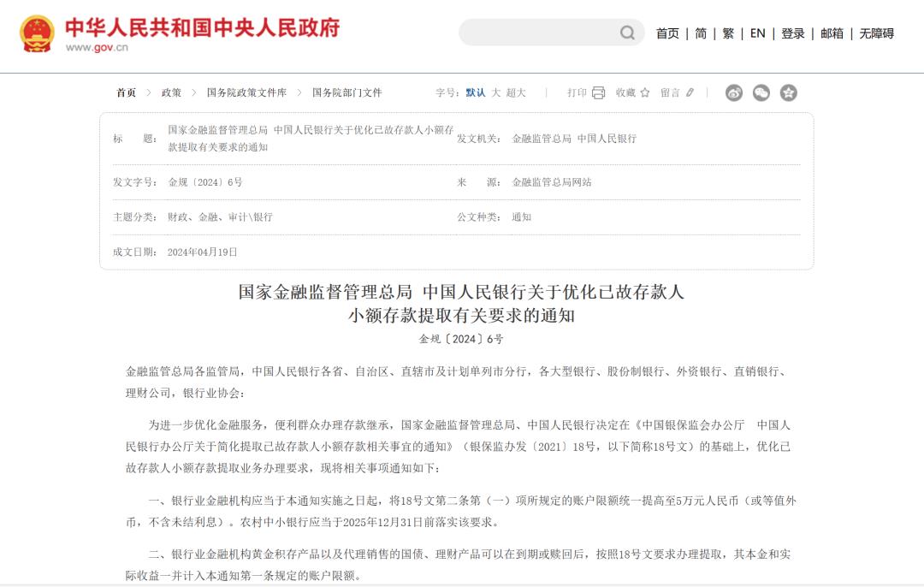The height and width of the screenshot is (587, 924).
Task: Click the search magnifier icon
Action: tap(627, 33)
